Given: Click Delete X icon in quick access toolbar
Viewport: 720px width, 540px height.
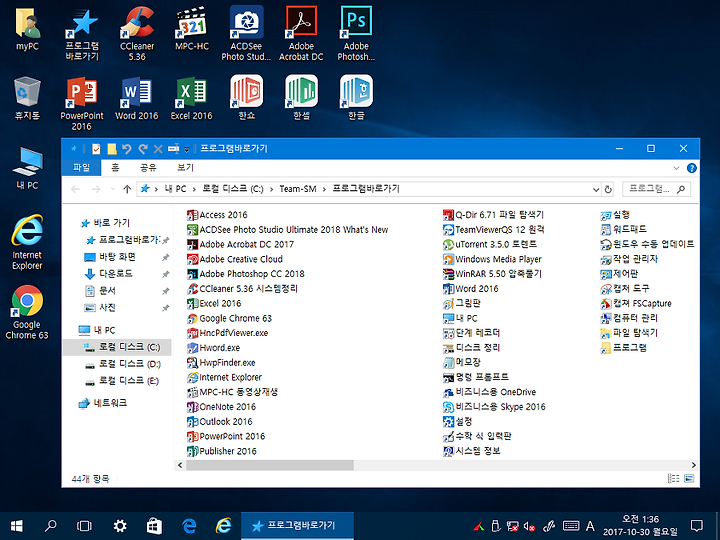Looking at the screenshot, I should click(158, 149).
